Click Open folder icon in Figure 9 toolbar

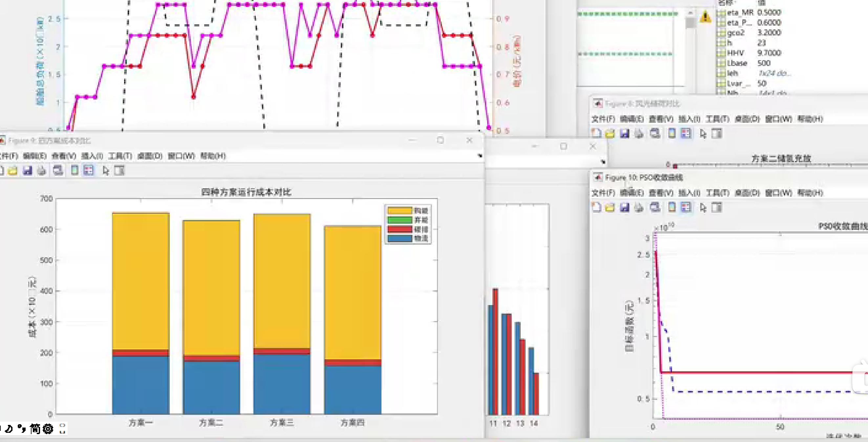point(13,171)
